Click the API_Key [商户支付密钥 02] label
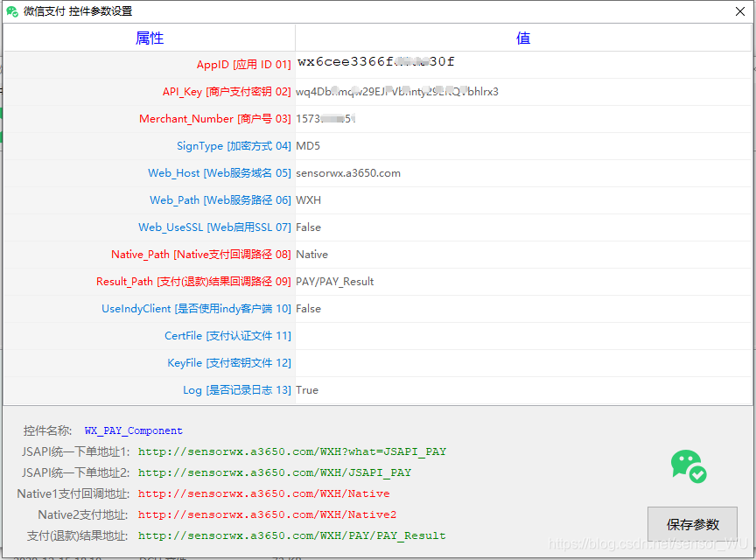This screenshot has height=560, width=756. (x=227, y=92)
